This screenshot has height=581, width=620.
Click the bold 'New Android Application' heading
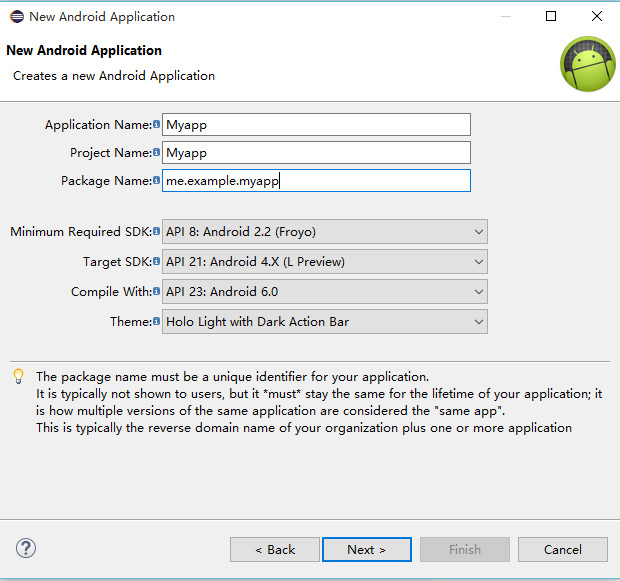click(84, 51)
